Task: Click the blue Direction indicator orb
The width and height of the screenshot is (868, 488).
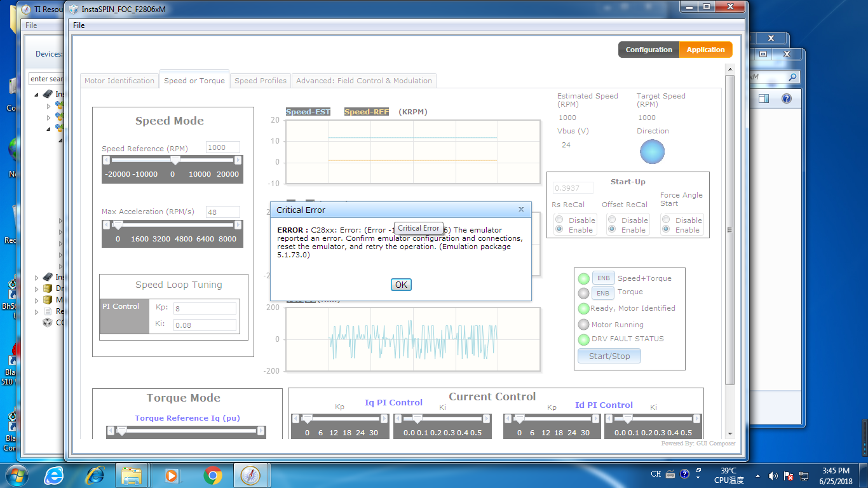Action: (x=653, y=152)
